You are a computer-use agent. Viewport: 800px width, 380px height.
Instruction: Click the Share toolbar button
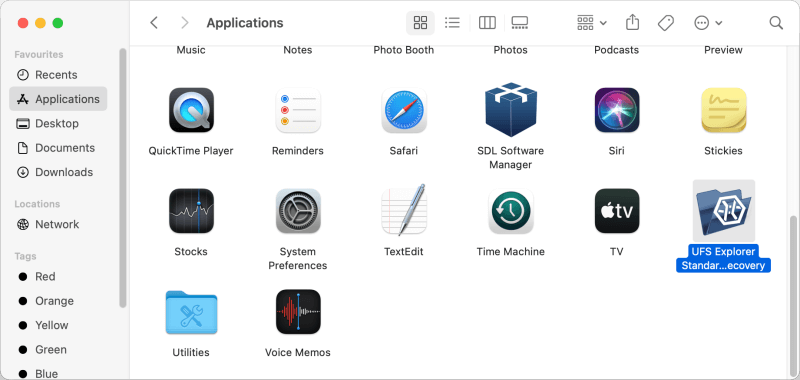(632, 23)
